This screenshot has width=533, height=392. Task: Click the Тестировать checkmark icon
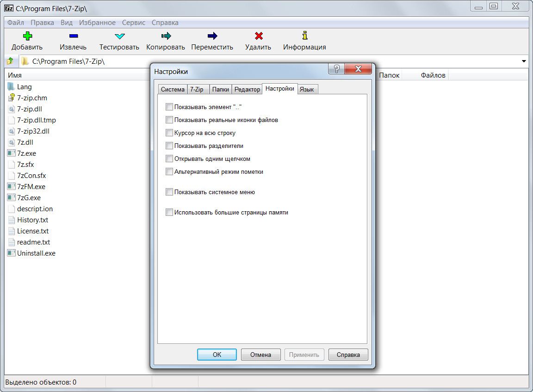coord(120,36)
